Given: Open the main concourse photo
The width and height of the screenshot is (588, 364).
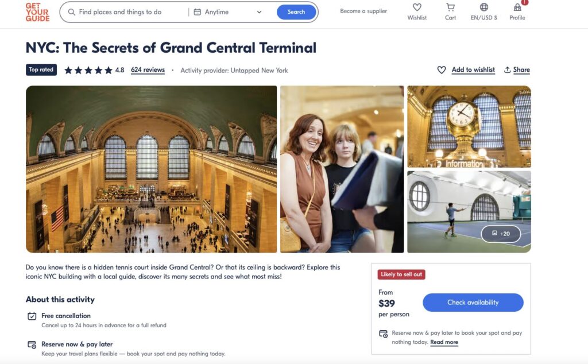Looking at the screenshot, I should 151,169.
